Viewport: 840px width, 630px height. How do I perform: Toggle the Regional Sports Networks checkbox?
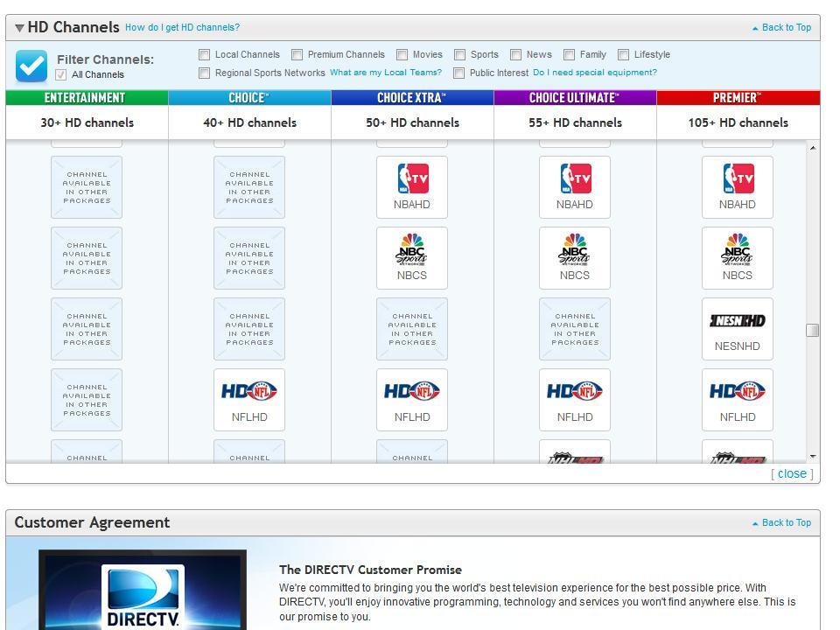tap(205, 73)
